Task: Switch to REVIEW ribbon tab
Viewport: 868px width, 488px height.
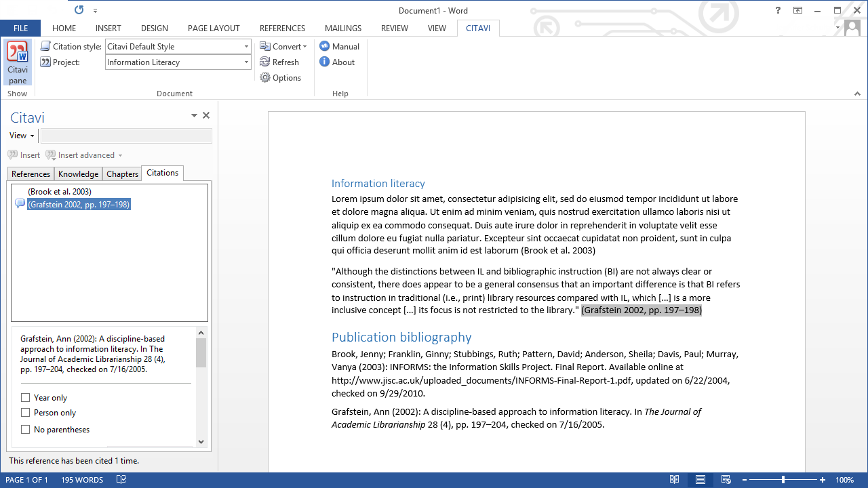Action: point(395,28)
